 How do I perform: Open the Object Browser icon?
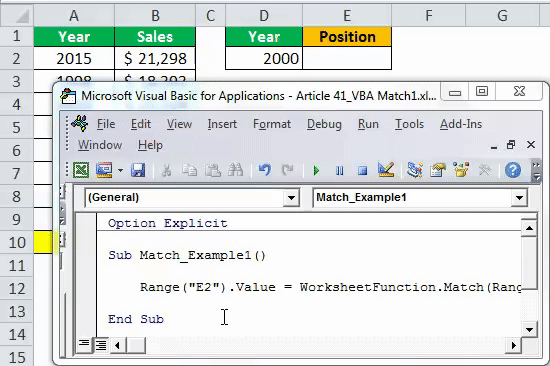pos(461,170)
